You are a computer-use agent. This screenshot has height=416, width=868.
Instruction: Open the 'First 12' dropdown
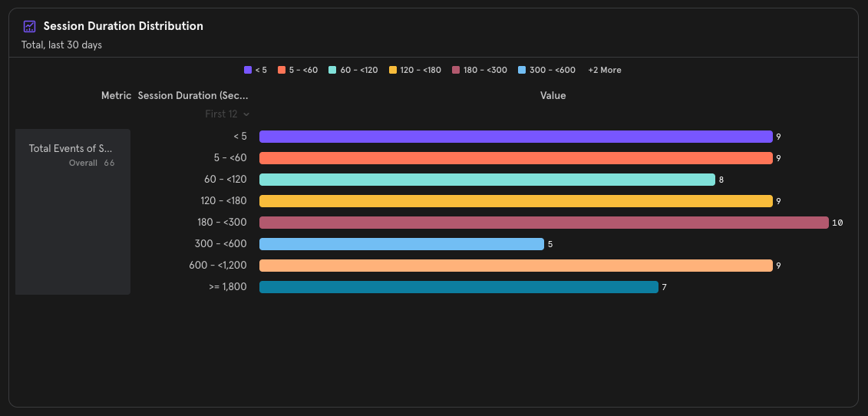pyautogui.click(x=227, y=114)
